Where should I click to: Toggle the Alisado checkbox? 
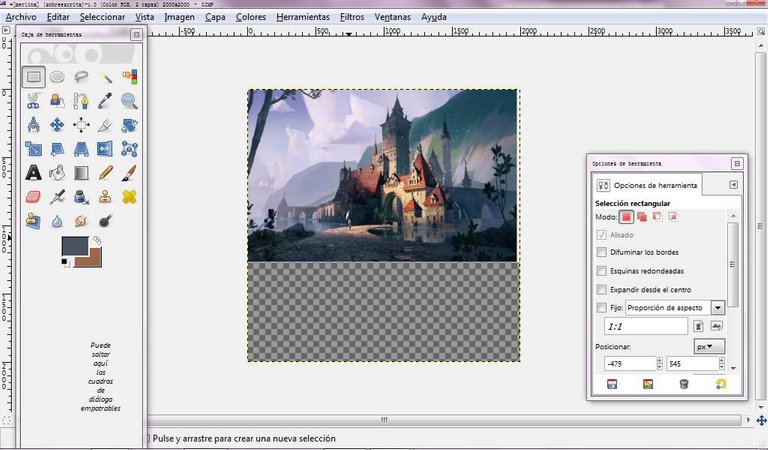(601, 235)
